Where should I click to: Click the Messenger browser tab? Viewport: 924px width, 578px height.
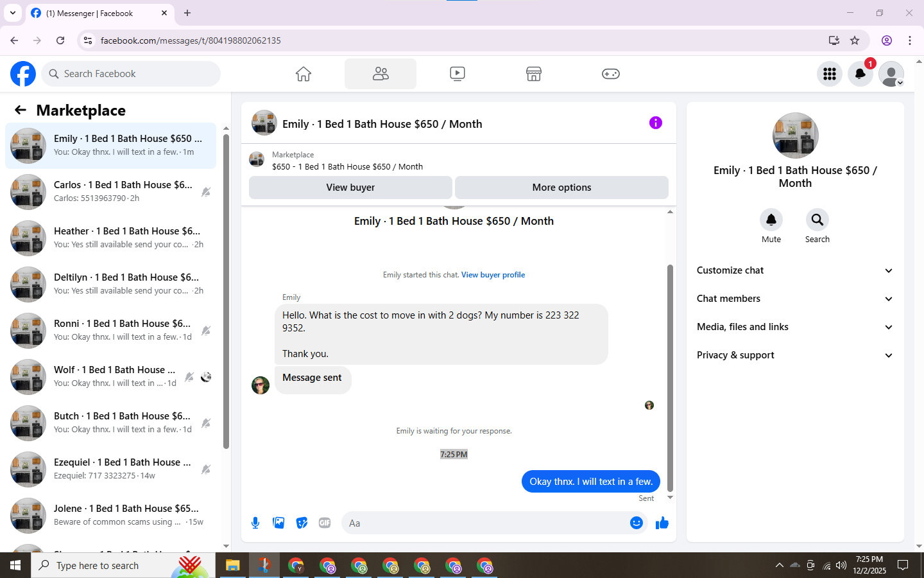pos(99,13)
